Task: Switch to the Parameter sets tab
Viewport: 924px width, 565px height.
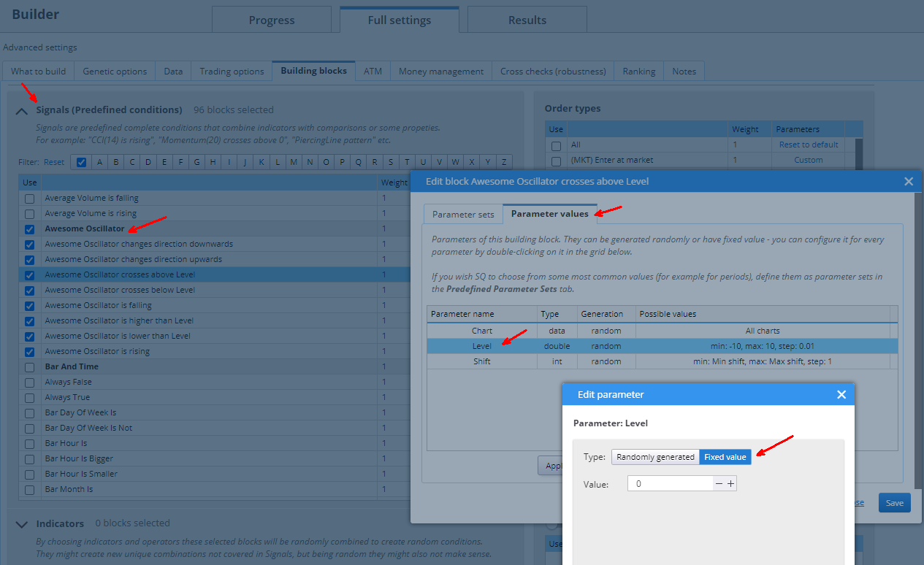Action: [463, 214]
